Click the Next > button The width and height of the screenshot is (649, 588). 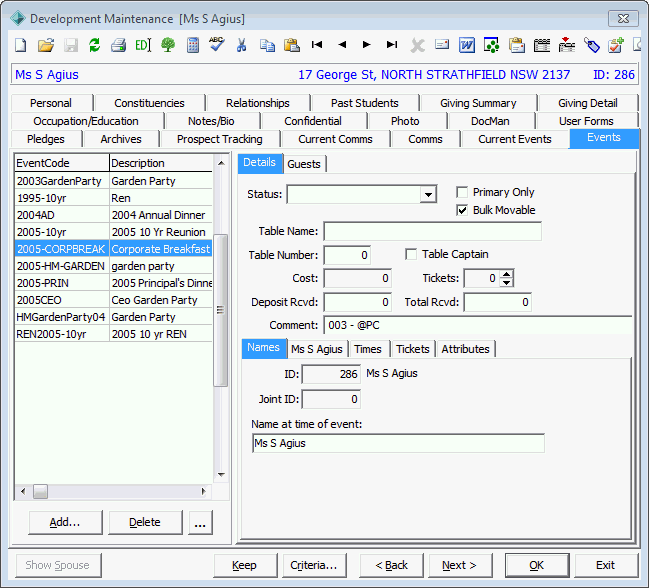[459, 565]
